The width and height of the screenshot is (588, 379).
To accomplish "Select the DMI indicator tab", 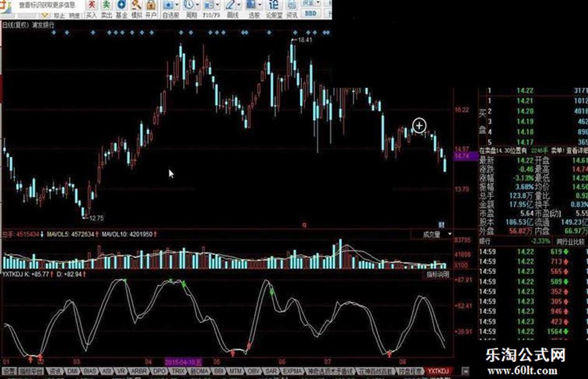I will (72, 371).
